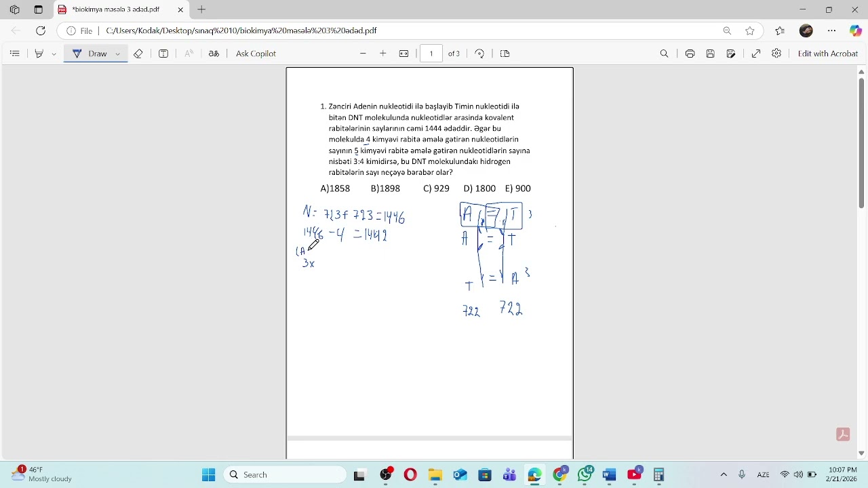
Task: Toggle the add text tool
Action: click(163, 54)
